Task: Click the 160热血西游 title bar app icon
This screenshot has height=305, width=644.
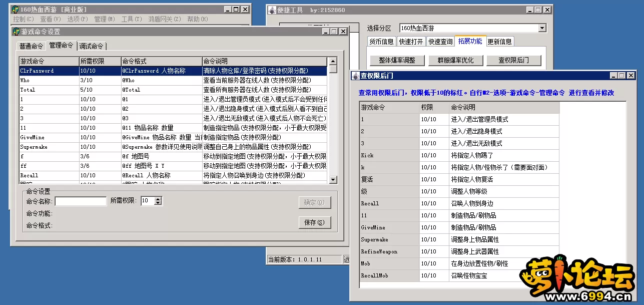Action: [x=16, y=10]
